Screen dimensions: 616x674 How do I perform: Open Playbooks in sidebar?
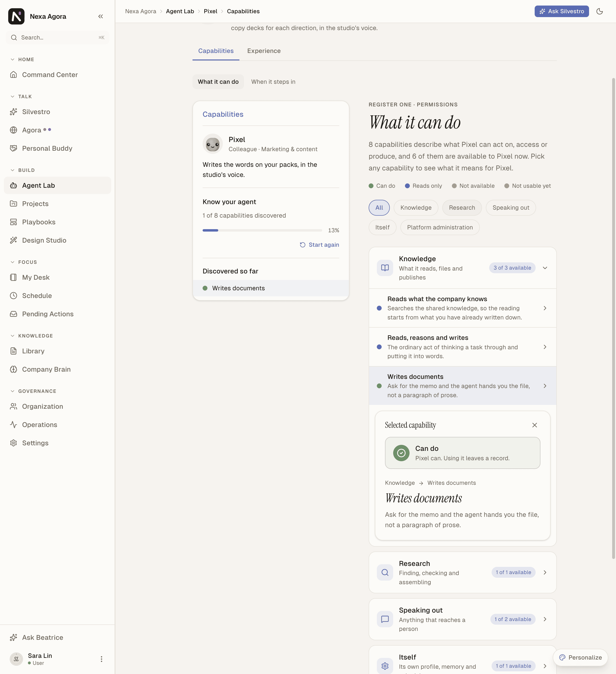click(58, 222)
